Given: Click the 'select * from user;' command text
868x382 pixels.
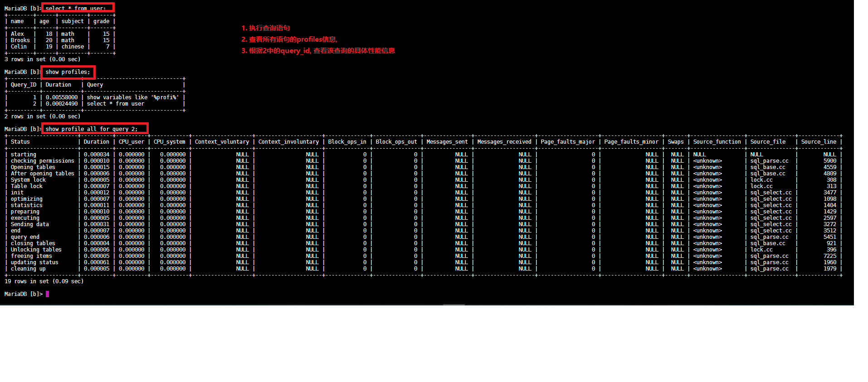Looking at the screenshot, I should pos(76,8).
